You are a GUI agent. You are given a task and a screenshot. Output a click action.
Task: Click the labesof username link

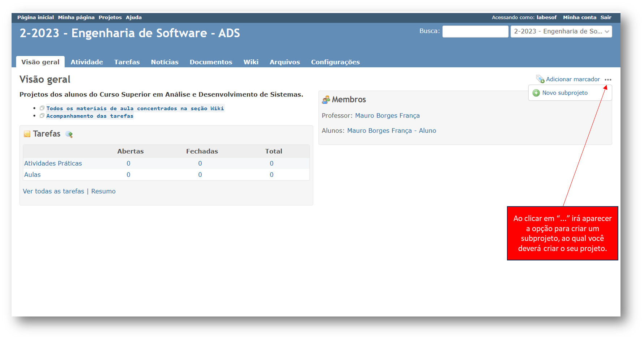click(x=546, y=17)
